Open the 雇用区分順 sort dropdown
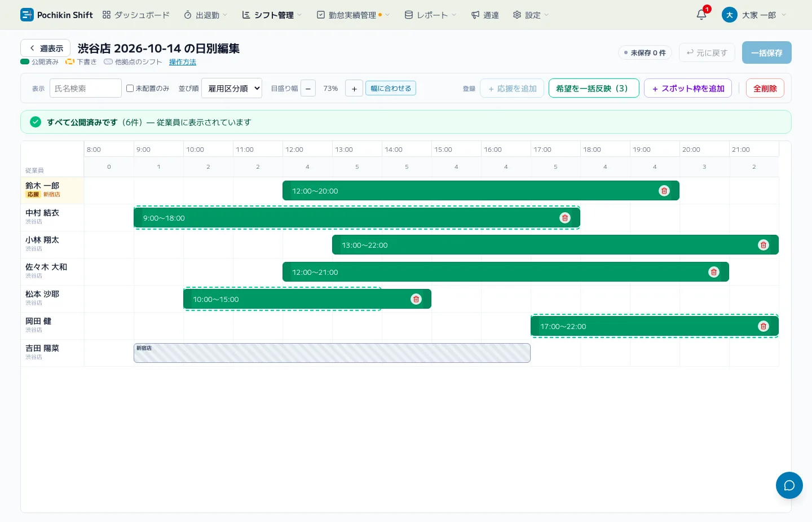The image size is (812, 522). pos(232,88)
